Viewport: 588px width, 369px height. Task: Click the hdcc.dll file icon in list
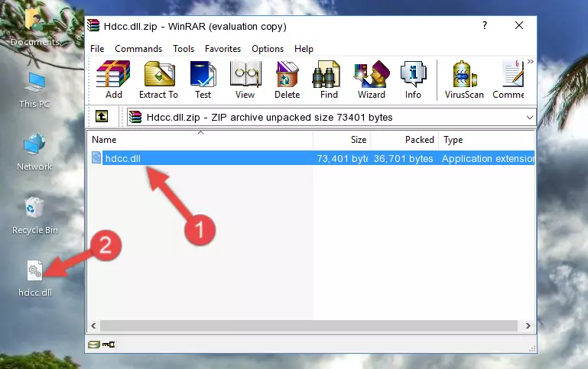pos(96,158)
